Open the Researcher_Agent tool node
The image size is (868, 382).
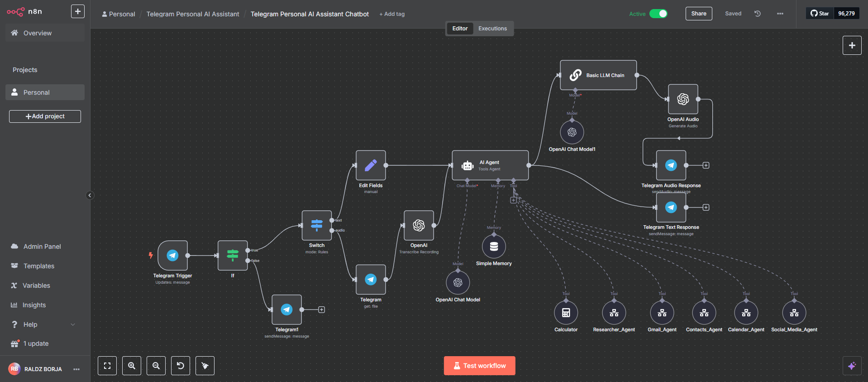614,312
